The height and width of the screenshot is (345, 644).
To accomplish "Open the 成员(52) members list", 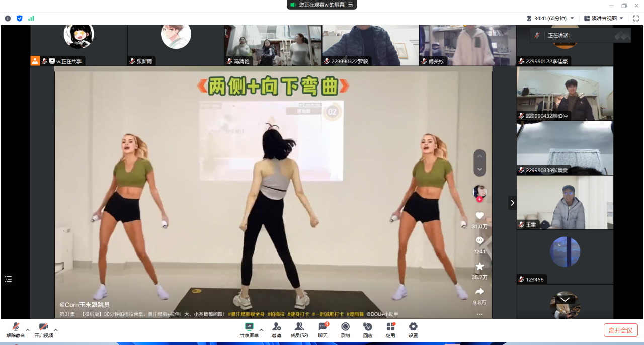I will (x=299, y=329).
